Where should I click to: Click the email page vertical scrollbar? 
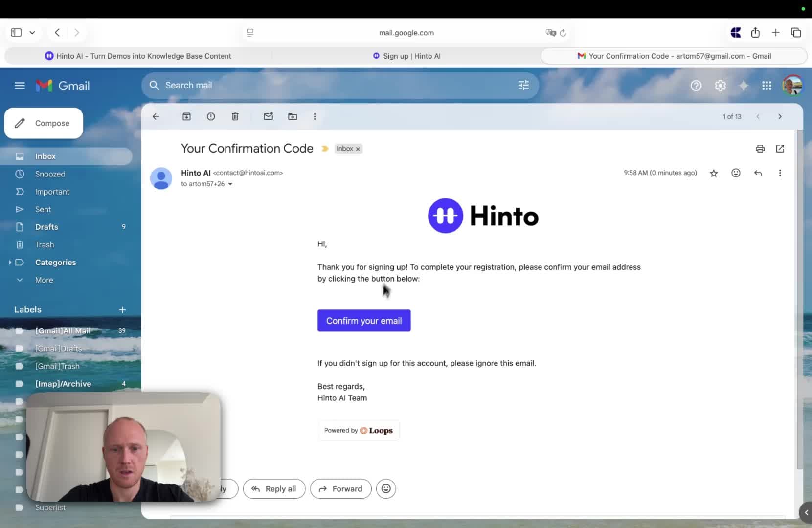800,299
